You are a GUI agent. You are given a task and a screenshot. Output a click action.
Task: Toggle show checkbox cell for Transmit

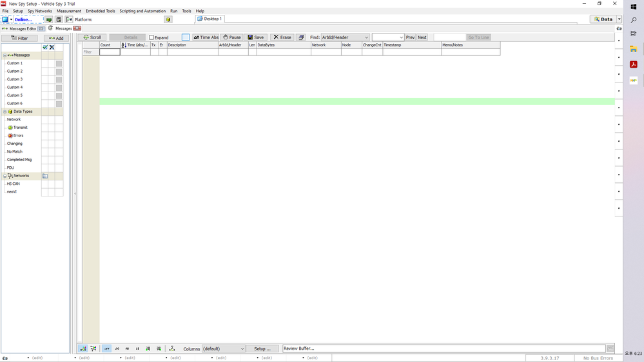point(44,128)
